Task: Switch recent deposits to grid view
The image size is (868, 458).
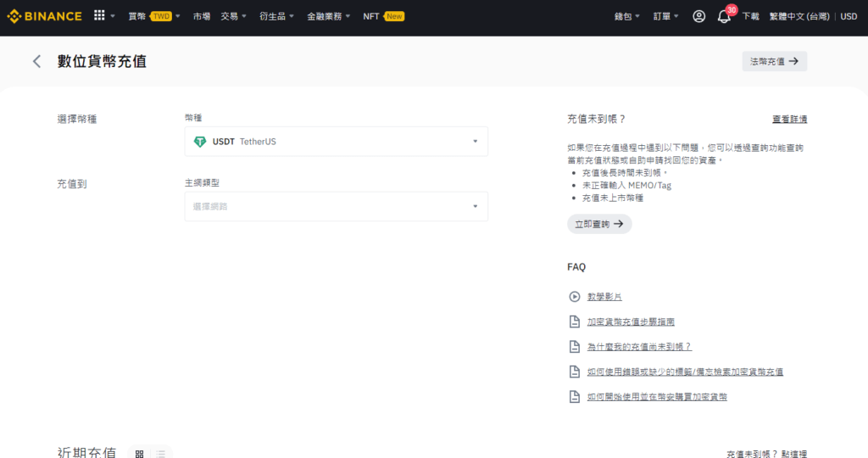Action: click(139, 454)
